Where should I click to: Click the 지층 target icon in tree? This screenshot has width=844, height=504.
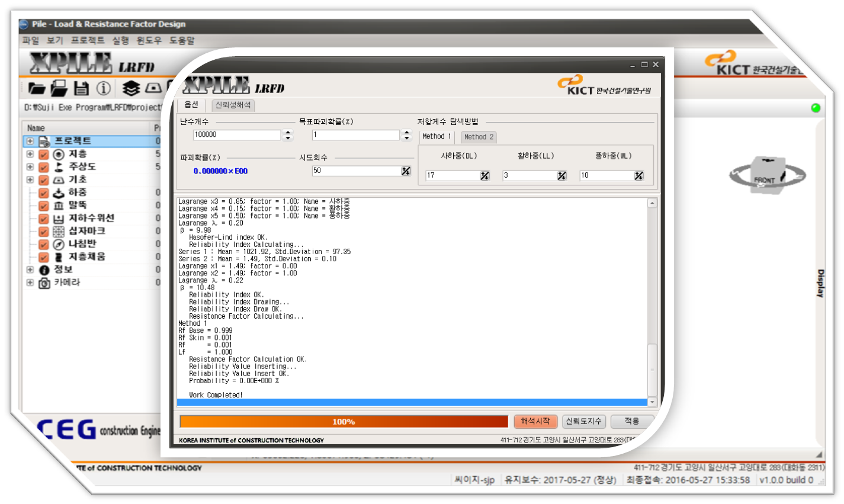coord(59,155)
